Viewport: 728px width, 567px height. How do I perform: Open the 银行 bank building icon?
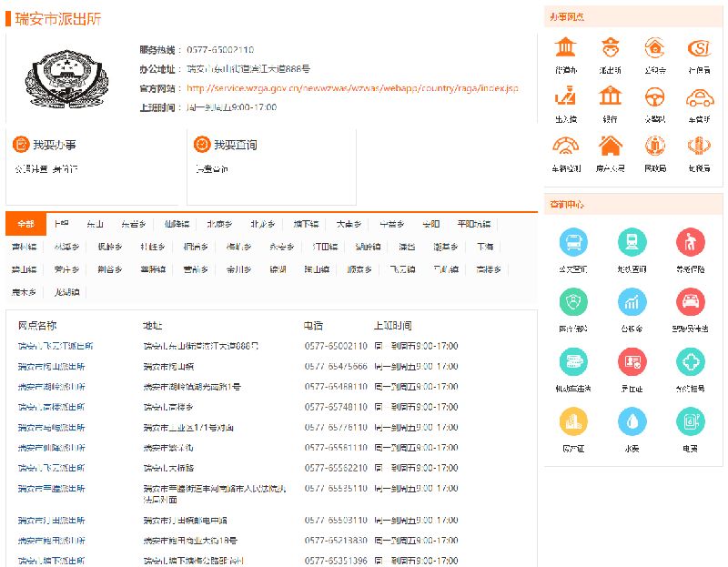pos(611,96)
